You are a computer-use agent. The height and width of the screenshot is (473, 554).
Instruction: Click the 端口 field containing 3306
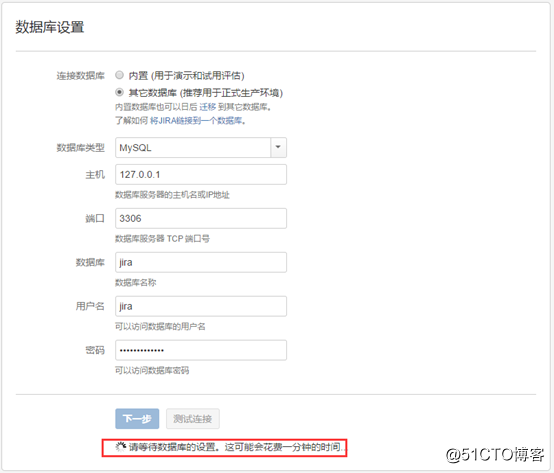click(x=201, y=218)
